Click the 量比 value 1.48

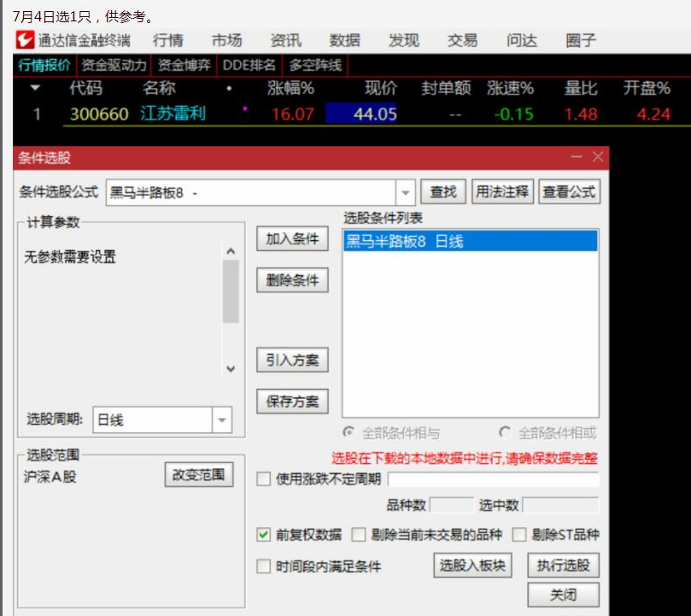point(582,114)
